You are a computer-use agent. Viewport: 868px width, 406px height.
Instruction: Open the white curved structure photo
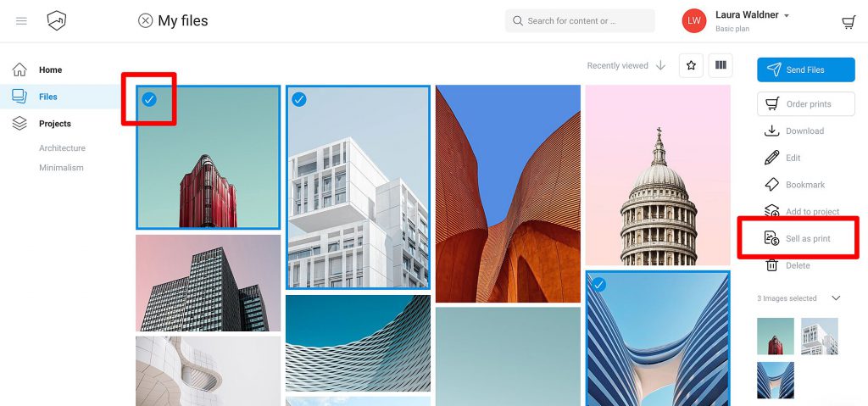pos(209,371)
